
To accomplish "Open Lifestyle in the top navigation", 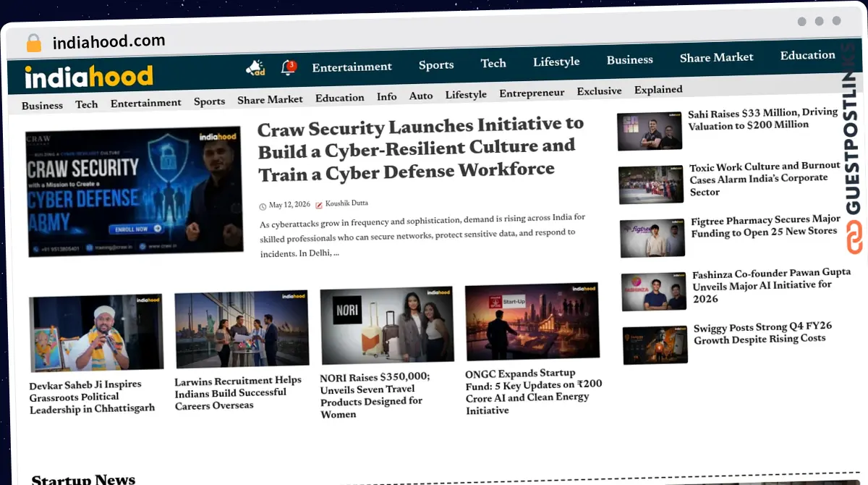I will point(556,62).
